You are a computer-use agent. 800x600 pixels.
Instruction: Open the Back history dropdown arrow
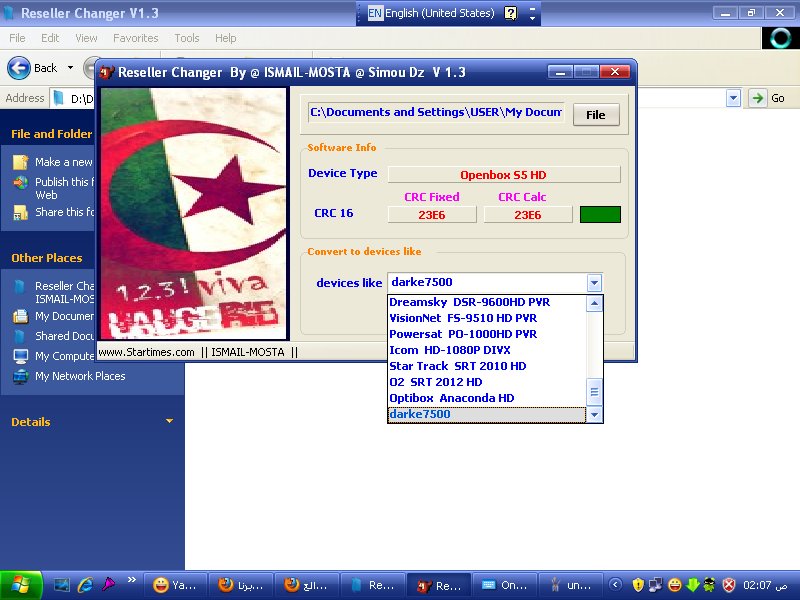click(x=70, y=68)
